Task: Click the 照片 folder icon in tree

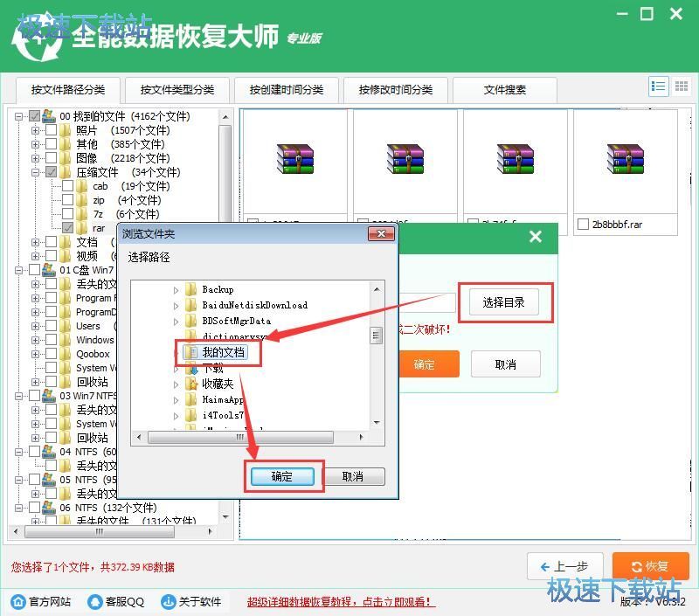Action: pyautogui.click(x=66, y=130)
